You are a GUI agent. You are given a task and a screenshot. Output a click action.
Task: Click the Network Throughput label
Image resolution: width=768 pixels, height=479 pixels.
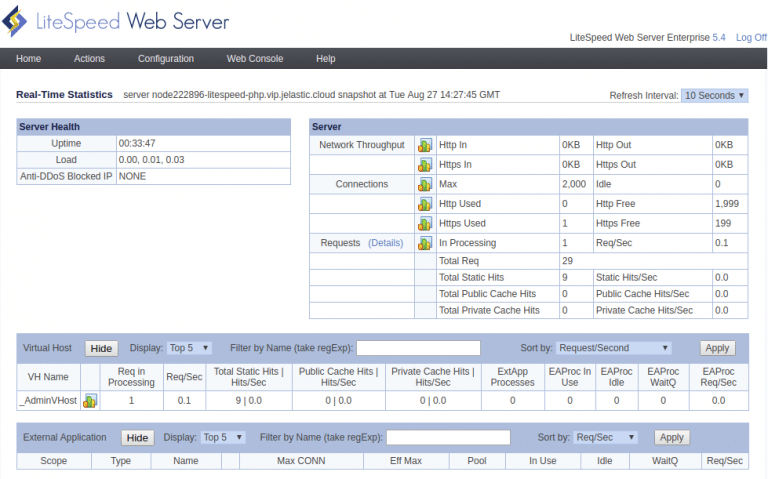click(x=362, y=145)
